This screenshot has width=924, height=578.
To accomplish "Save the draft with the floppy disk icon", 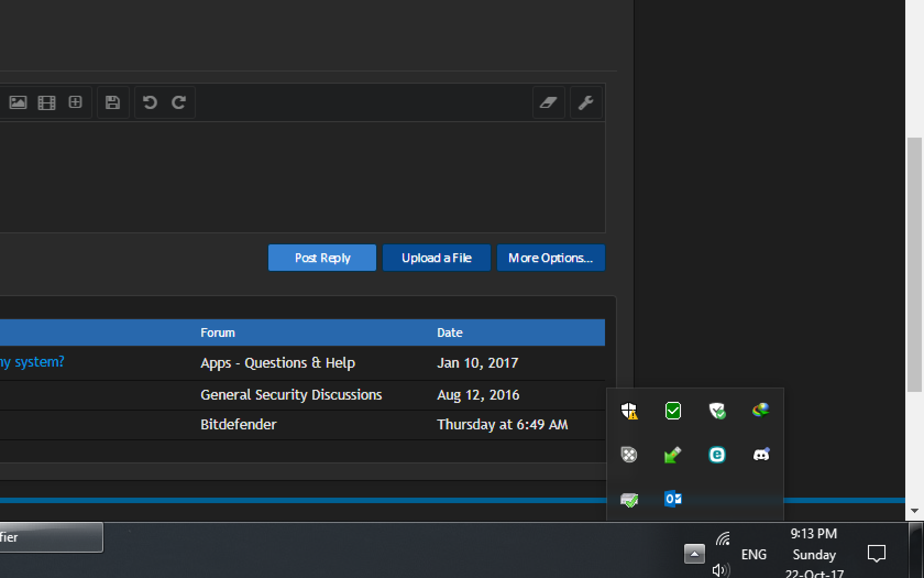I will (113, 102).
